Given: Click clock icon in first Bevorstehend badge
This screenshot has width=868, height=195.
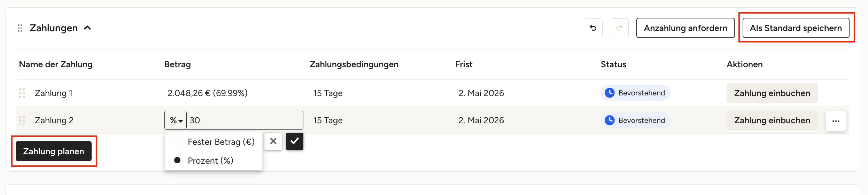Looking at the screenshot, I should 610,93.
